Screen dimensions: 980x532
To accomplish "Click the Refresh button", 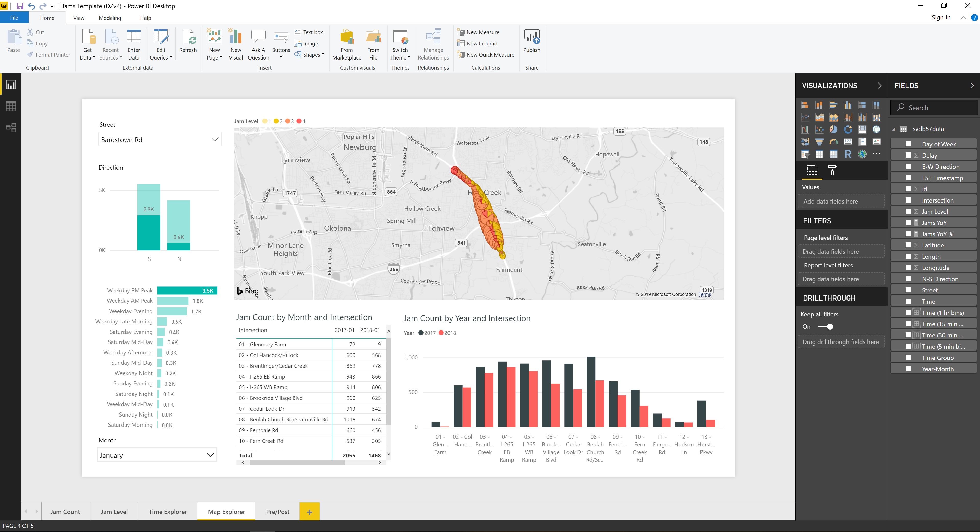I will (188, 41).
